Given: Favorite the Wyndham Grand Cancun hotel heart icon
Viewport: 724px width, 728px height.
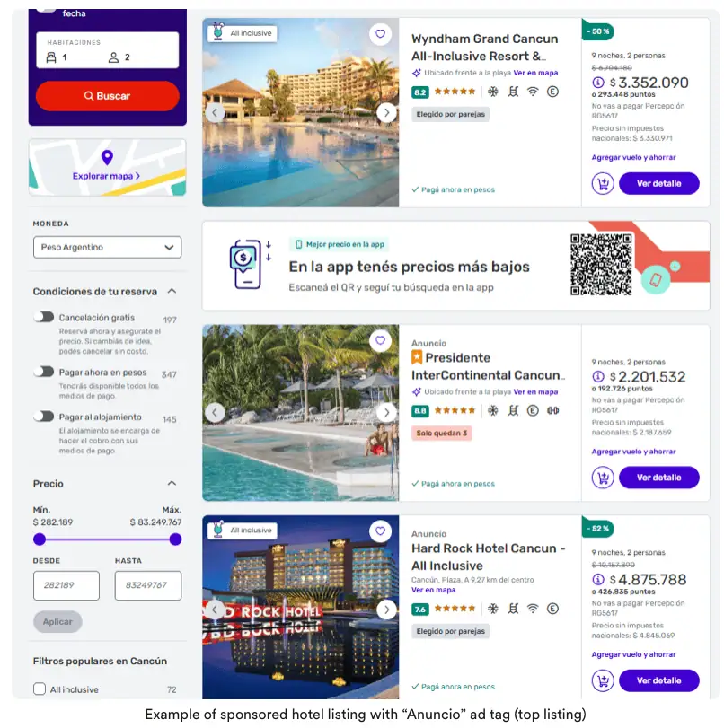Looking at the screenshot, I should point(380,34).
